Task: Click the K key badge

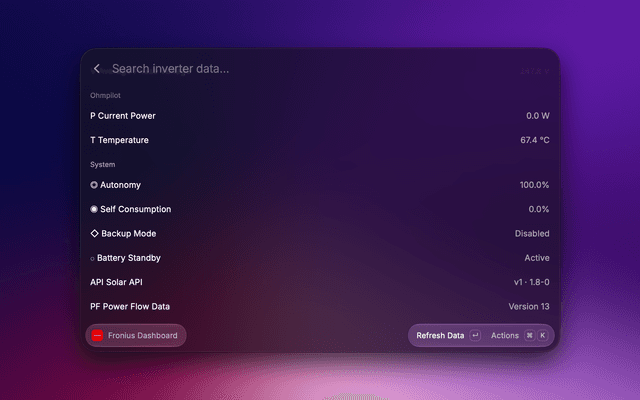Action: (542, 336)
